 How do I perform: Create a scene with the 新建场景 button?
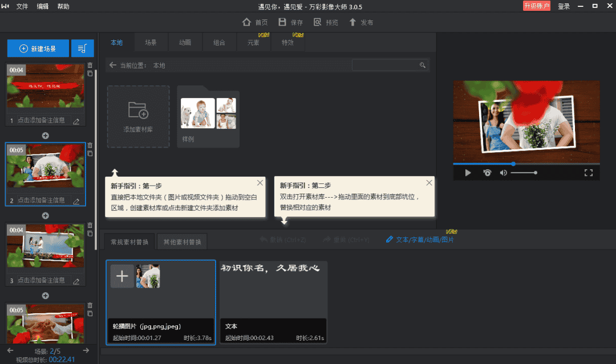(x=38, y=48)
